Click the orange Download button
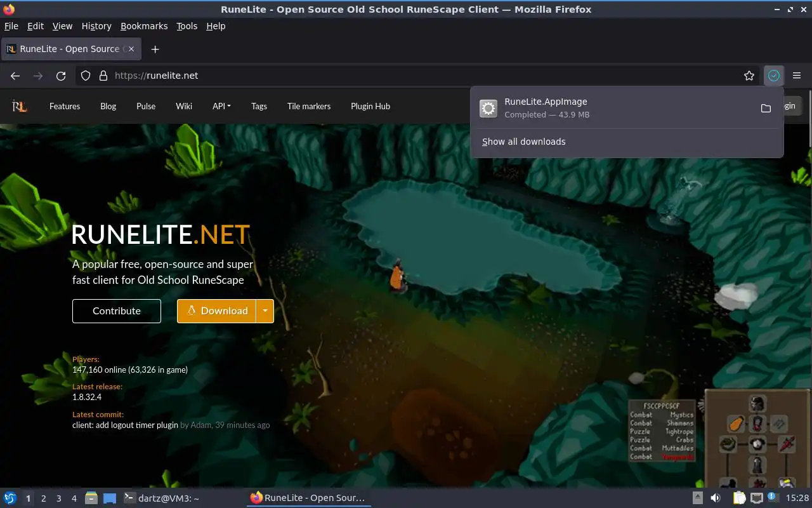Screen dimensions: 812x508 coord(216,311)
